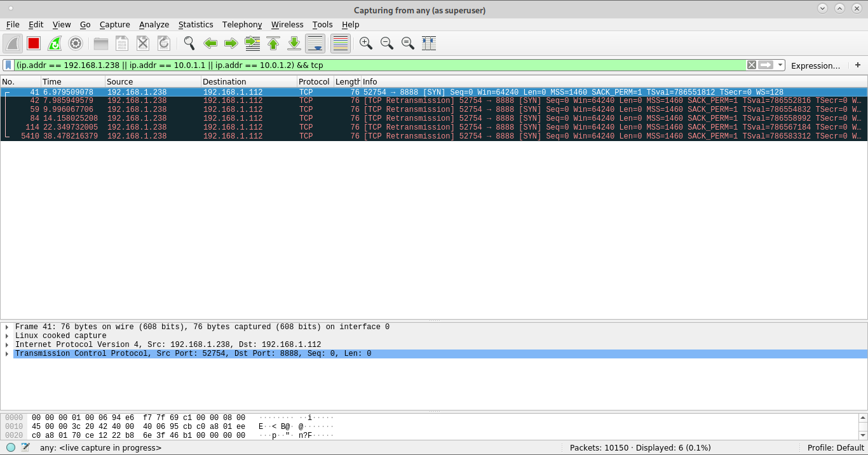The width and height of the screenshot is (868, 455).
Task: Click the start capture shark fin icon
Action: point(13,43)
